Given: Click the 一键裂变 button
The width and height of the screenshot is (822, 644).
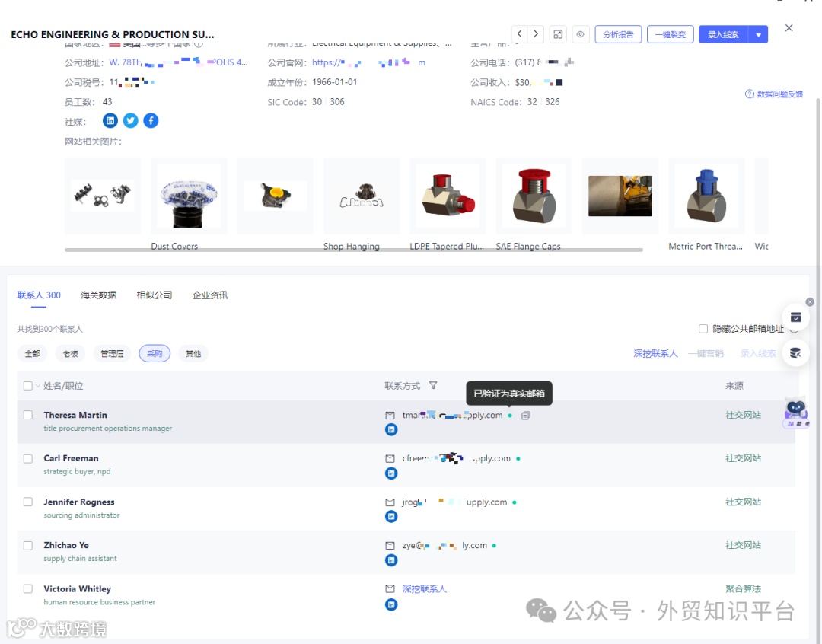Looking at the screenshot, I should point(671,34).
